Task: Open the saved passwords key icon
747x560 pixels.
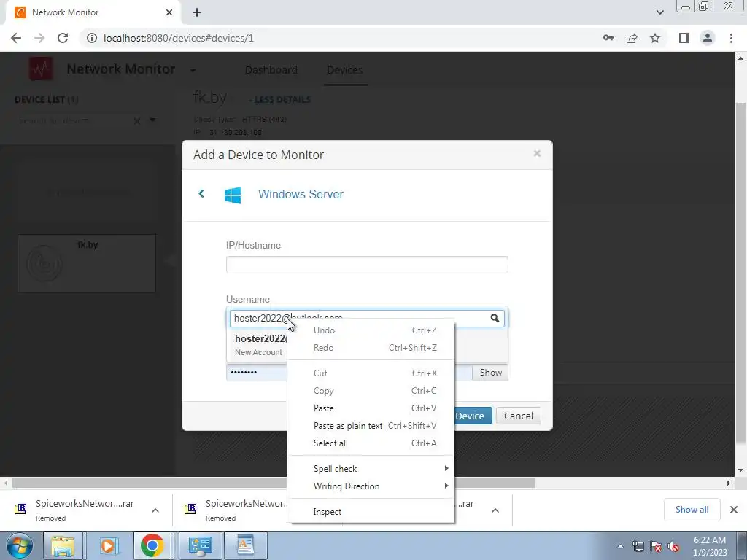Action: tap(608, 38)
